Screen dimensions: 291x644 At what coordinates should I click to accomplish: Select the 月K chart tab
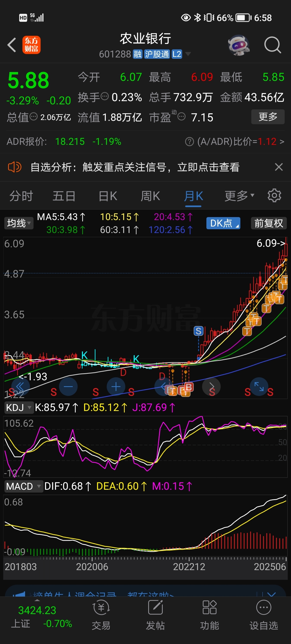click(193, 196)
